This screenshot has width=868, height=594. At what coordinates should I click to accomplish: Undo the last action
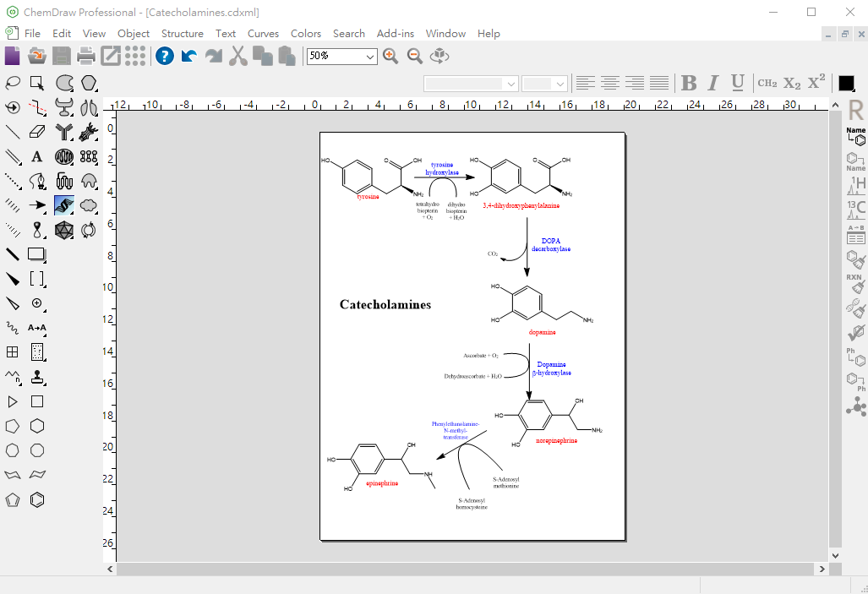[x=189, y=56]
